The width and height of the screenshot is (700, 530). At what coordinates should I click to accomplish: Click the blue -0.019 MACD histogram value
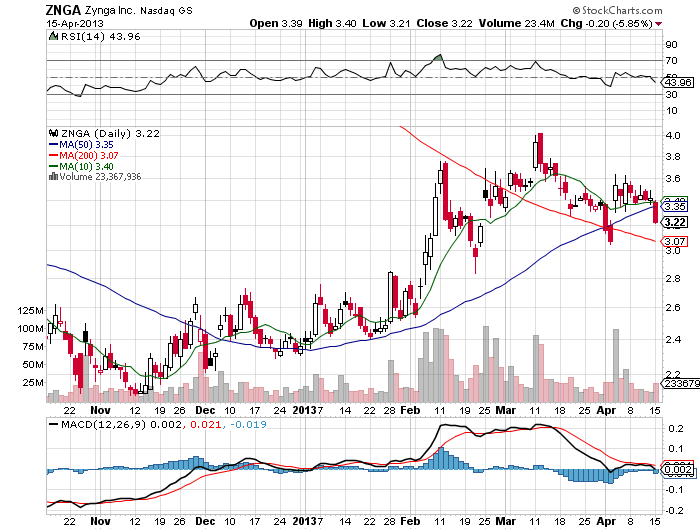pyautogui.click(x=248, y=424)
